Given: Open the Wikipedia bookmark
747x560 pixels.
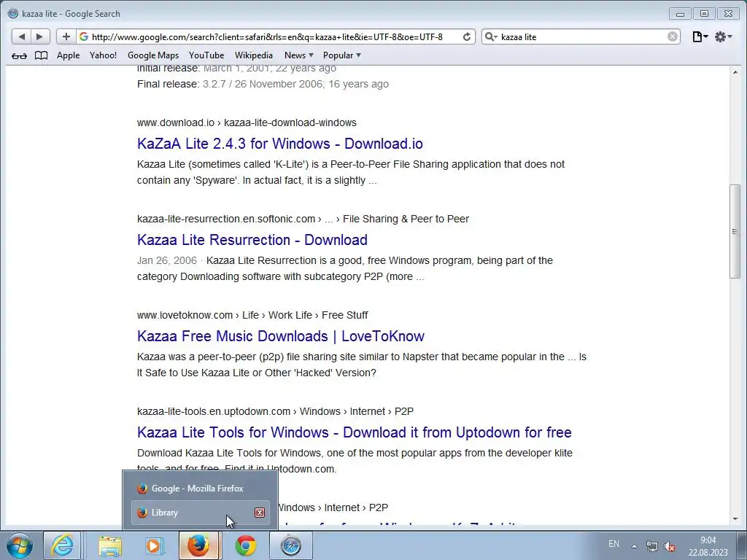Looking at the screenshot, I should pos(253,55).
